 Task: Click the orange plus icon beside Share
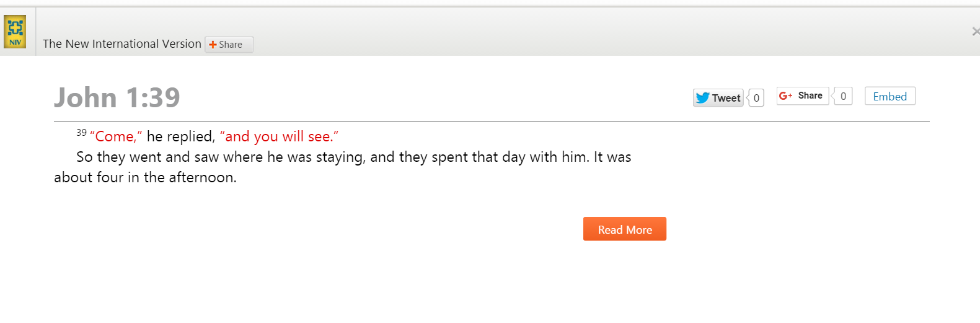213,45
